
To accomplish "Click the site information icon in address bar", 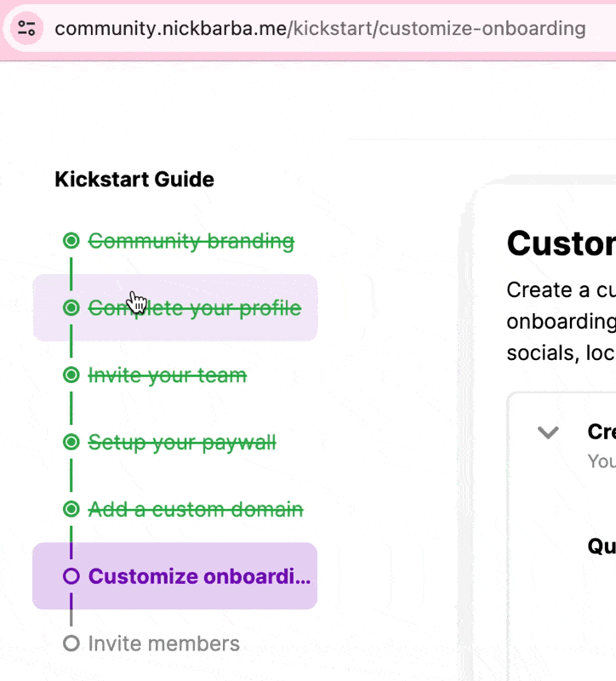I will point(26,29).
